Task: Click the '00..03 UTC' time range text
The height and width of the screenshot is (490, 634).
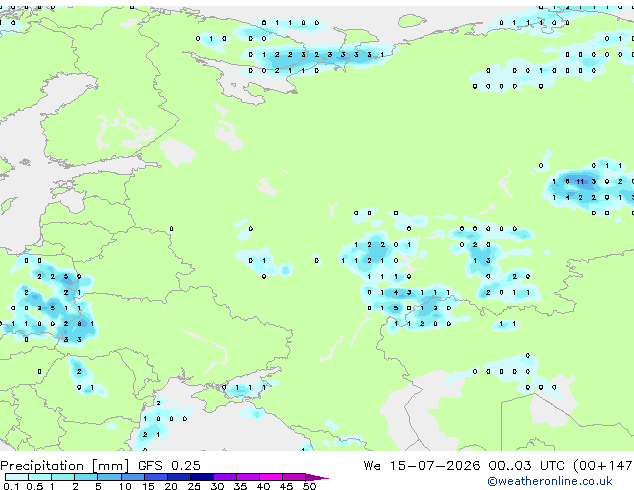Action: coord(526,466)
